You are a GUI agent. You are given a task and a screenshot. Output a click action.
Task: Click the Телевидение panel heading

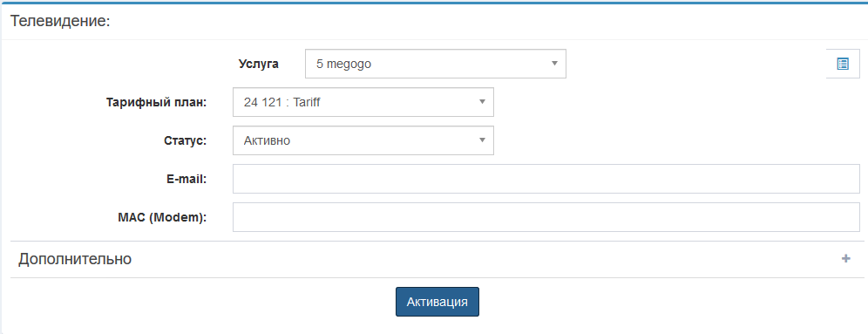(x=61, y=22)
